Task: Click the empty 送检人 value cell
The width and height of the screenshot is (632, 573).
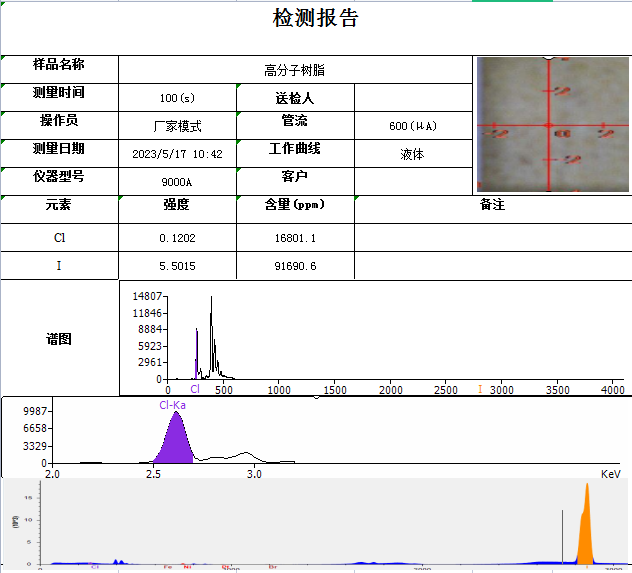Action: [x=413, y=98]
